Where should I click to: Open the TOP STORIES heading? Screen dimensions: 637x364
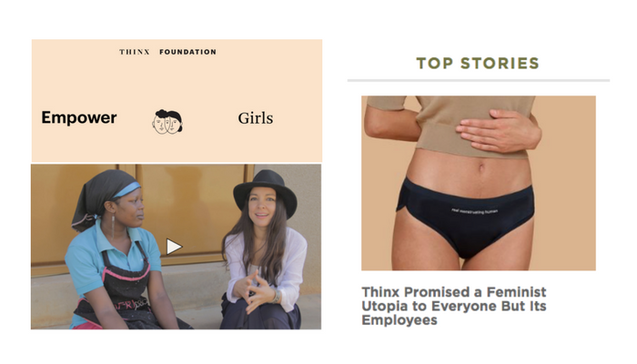(478, 64)
